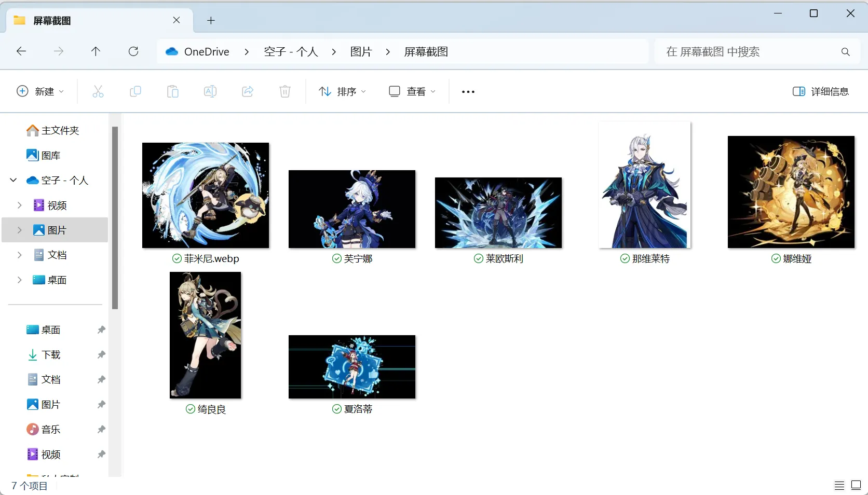The width and height of the screenshot is (868, 495).
Task: Click OneDrive text in address bar
Action: (207, 52)
